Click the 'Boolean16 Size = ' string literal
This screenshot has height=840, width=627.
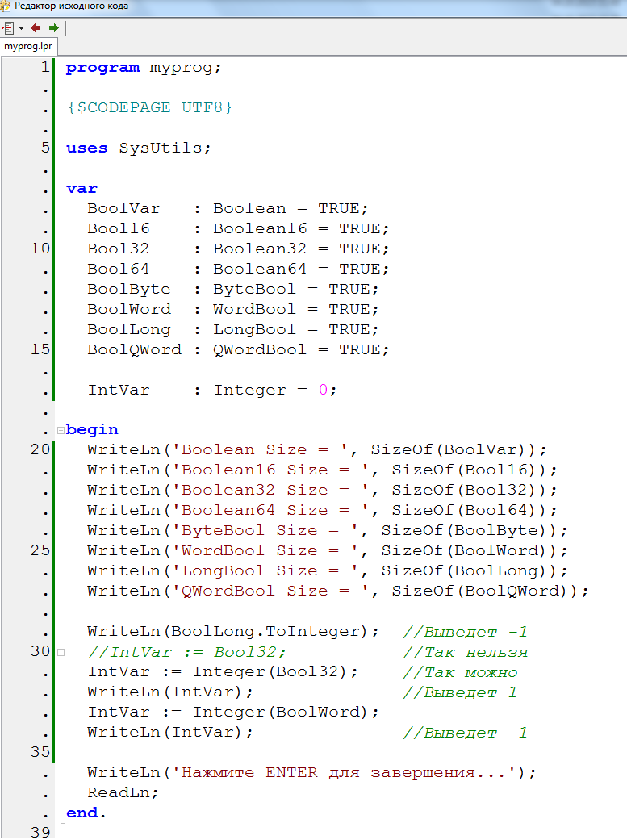[x=270, y=470]
